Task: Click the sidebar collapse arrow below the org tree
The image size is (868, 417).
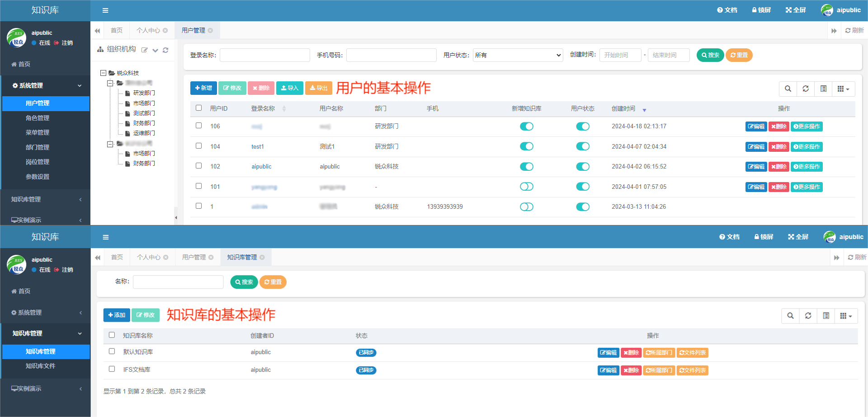Action: pos(176,218)
